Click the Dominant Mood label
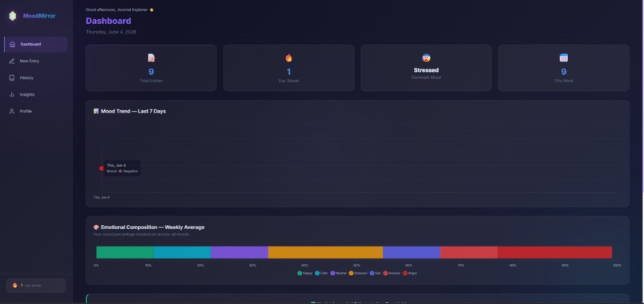The height and width of the screenshot is (304, 644). point(427,77)
